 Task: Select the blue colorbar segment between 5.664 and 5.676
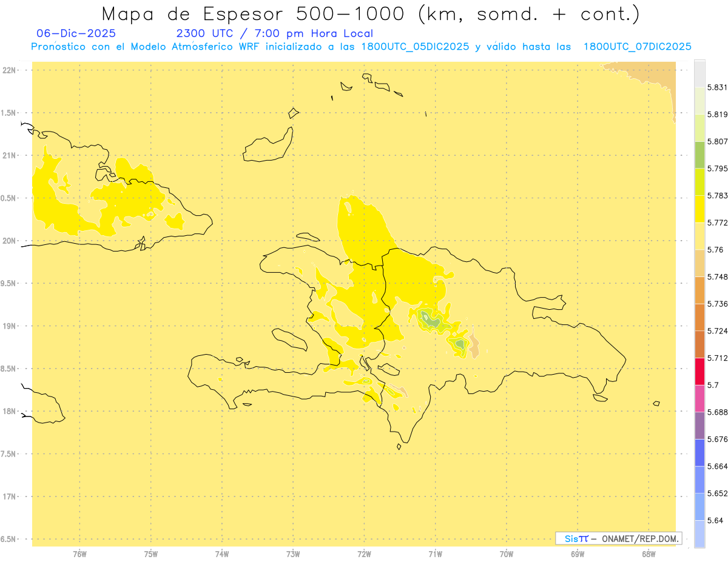pyautogui.click(x=699, y=452)
